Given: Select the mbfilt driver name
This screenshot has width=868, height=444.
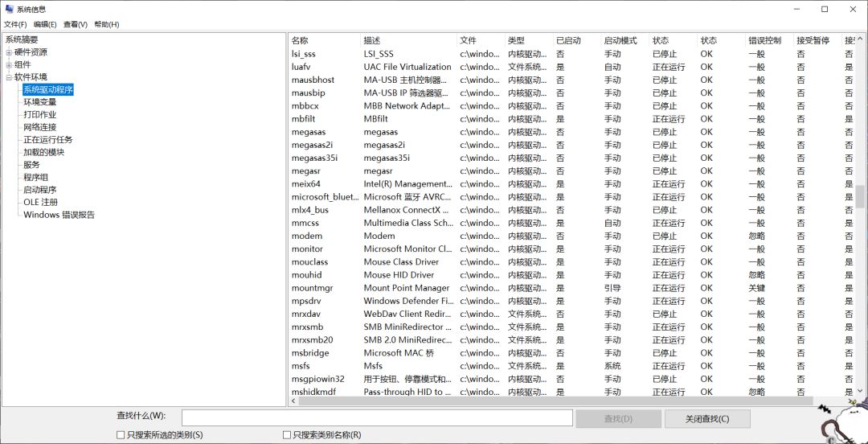Looking at the screenshot, I should 303,118.
